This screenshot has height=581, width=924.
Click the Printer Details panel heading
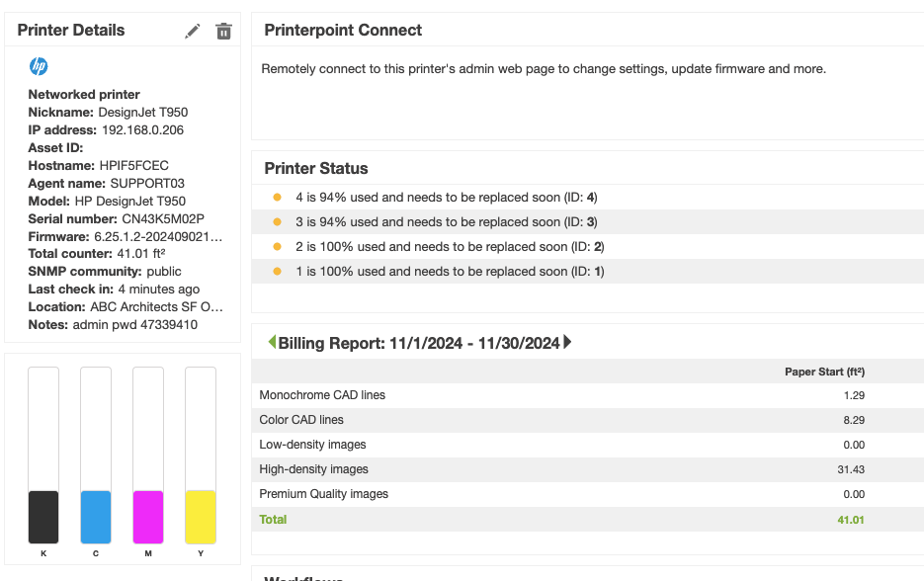[71, 30]
